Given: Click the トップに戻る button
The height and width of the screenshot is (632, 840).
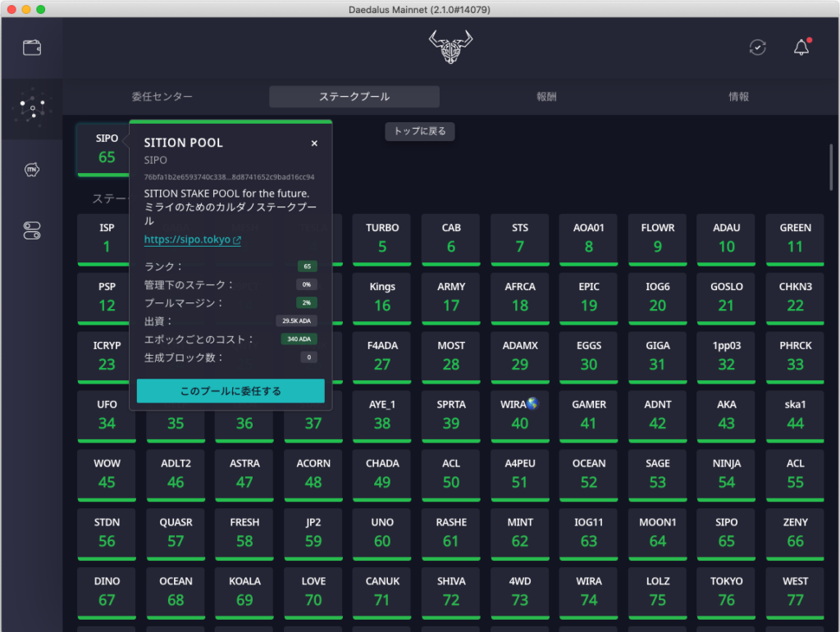Looking at the screenshot, I should coord(419,131).
